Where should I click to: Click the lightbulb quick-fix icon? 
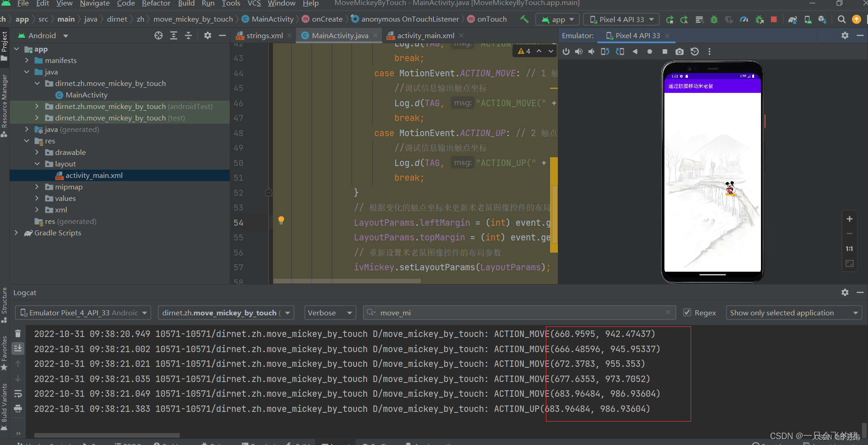tap(281, 220)
